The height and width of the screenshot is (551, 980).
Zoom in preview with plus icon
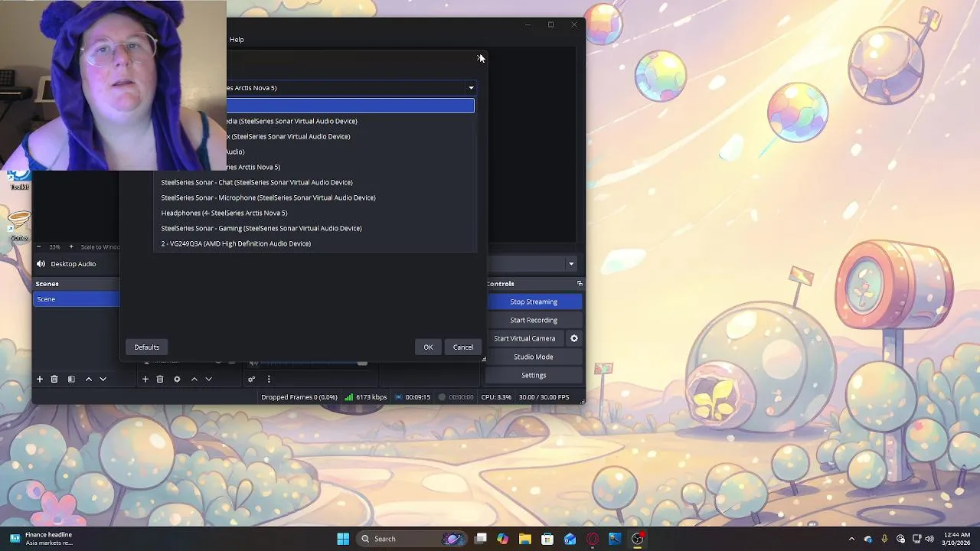click(x=71, y=246)
